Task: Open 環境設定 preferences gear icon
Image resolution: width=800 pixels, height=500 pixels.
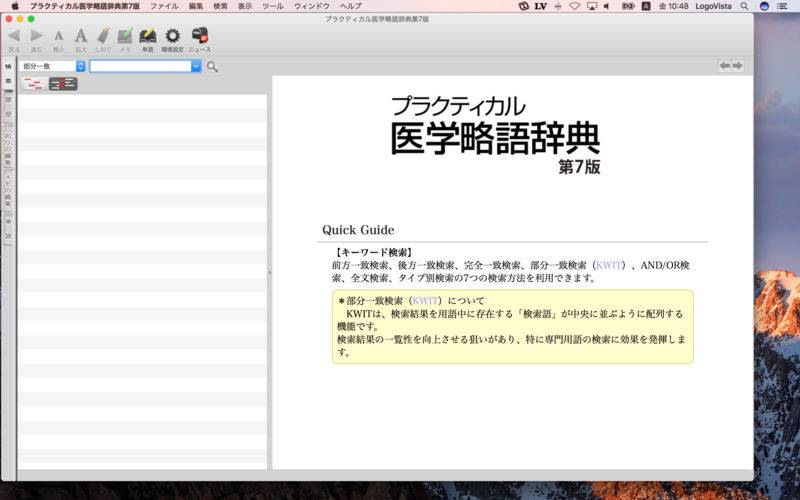Action: 172,36
